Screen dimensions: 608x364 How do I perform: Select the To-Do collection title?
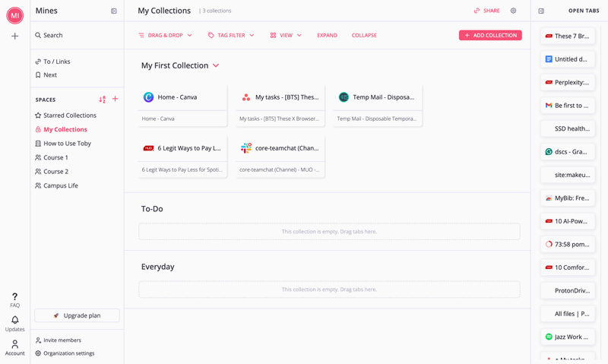coord(152,209)
